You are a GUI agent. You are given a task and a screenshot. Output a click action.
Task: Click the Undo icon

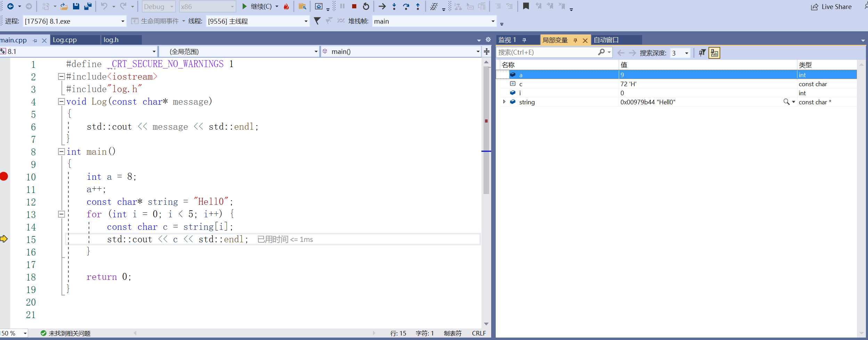pos(104,6)
